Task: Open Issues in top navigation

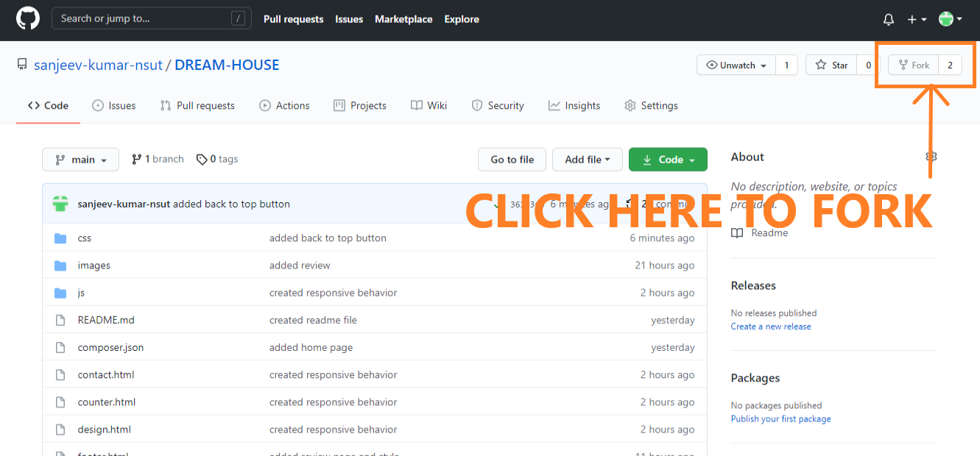Action: click(x=349, y=19)
